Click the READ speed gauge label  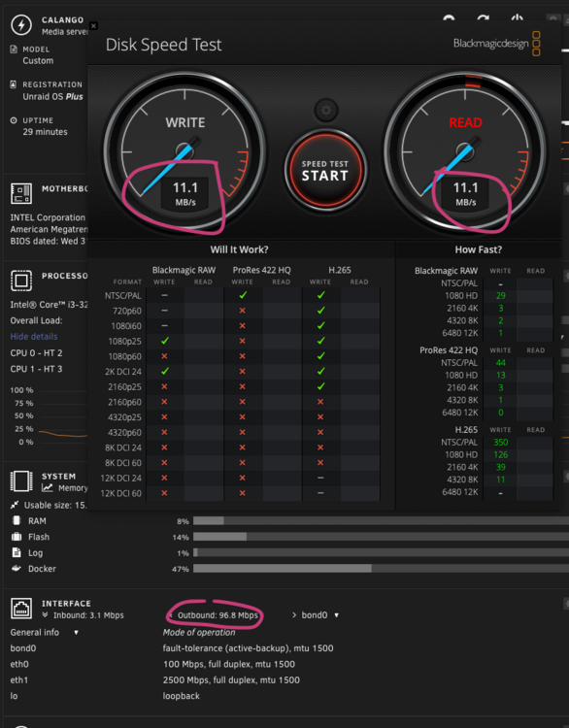[x=465, y=122]
